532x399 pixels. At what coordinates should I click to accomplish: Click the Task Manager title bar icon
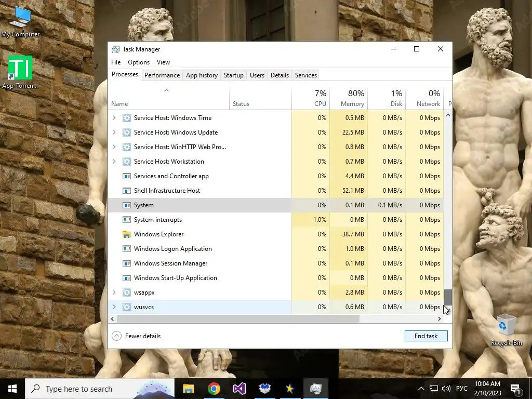pos(116,49)
